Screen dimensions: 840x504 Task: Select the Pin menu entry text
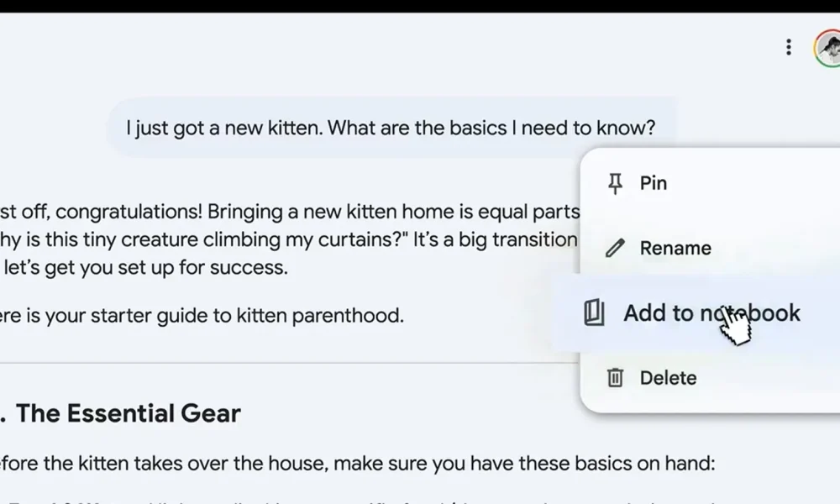point(654,183)
